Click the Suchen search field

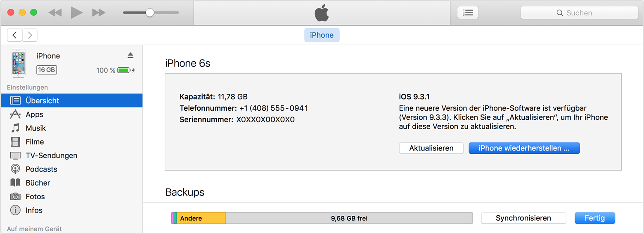coord(579,13)
